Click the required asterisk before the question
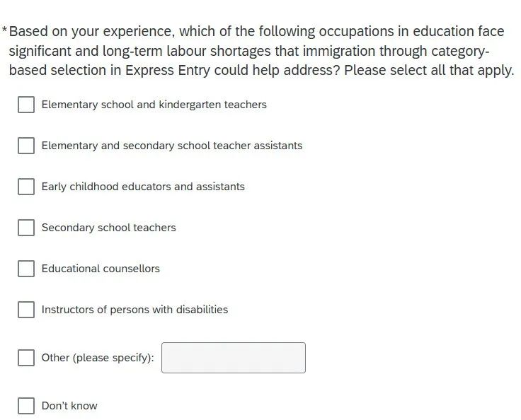521x420 pixels. [x=4, y=30]
